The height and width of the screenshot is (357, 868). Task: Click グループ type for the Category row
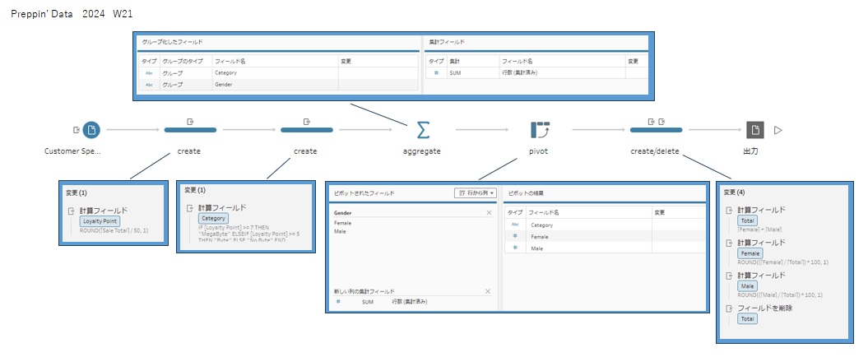coord(172,72)
